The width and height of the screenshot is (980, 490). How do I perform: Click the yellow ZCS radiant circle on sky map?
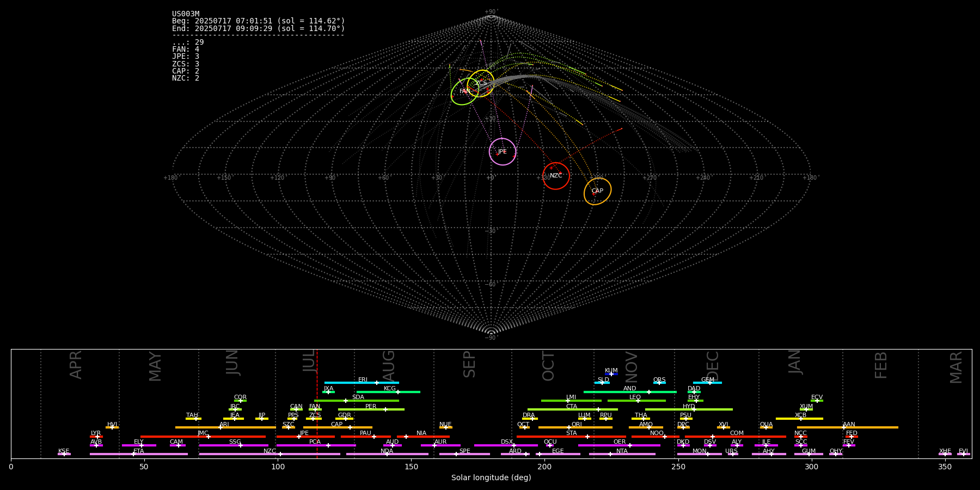pyautogui.click(x=481, y=83)
